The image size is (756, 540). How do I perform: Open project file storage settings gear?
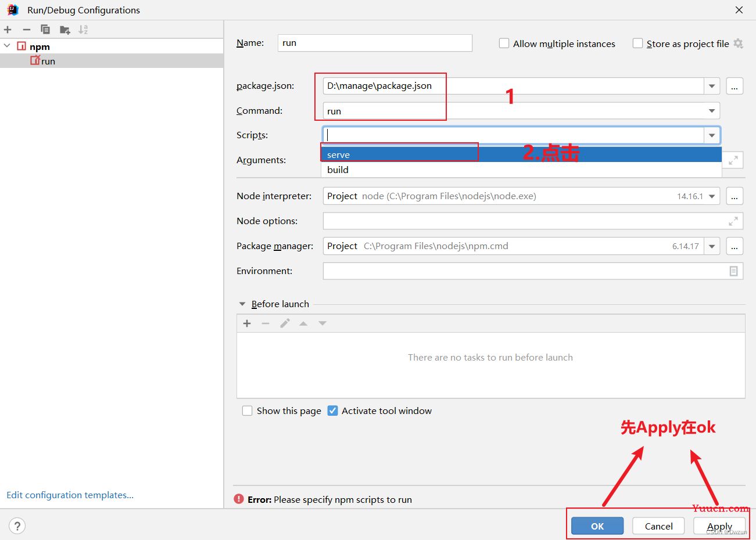pos(738,44)
